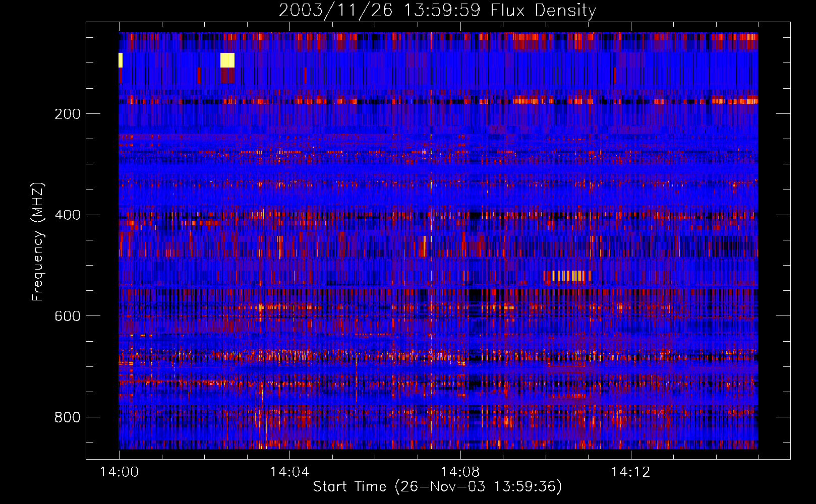816x504 pixels.
Task: Click the 14:04 time tick label
Action: pyautogui.click(x=289, y=472)
